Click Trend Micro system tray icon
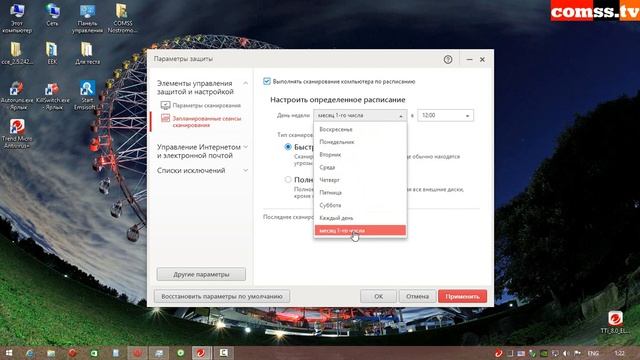This screenshot has width=640, height=360. coord(498,353)
